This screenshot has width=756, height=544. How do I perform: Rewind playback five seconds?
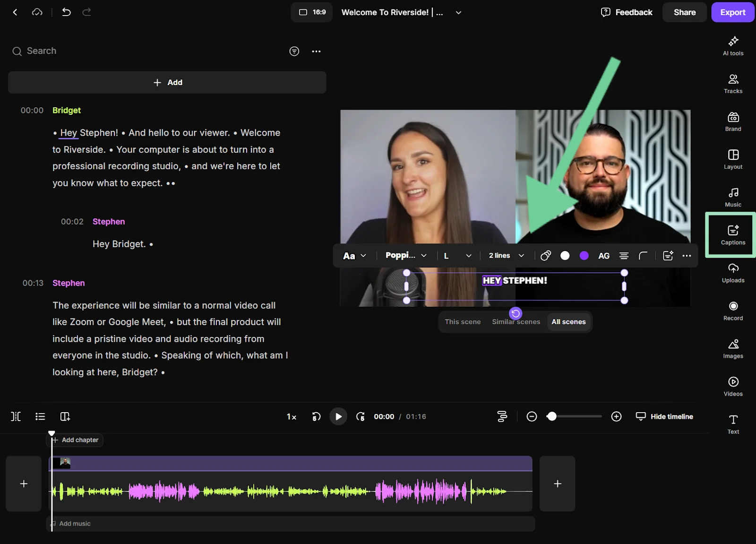point(316,416)
